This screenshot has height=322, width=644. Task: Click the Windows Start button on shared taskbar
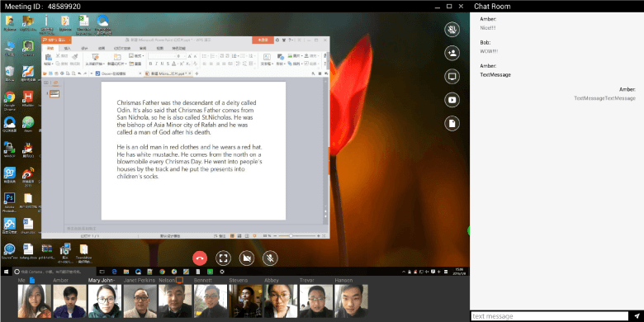pyautogui.click(x=6, y=272)
